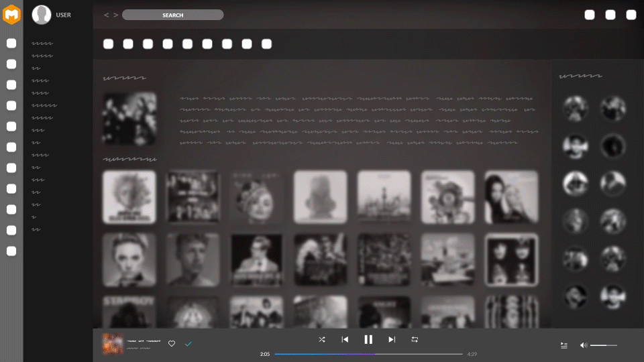The width and height of the screenshot is (644, 362).
Task: Go back with the left arrow
Action: pyautogui.click(x=106, y=15)
